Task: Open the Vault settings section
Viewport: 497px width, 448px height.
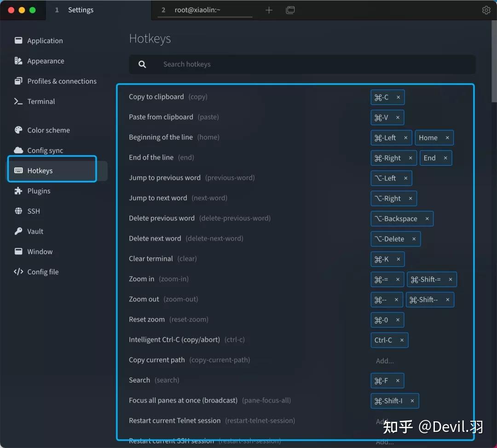Action: pos(34,231)
